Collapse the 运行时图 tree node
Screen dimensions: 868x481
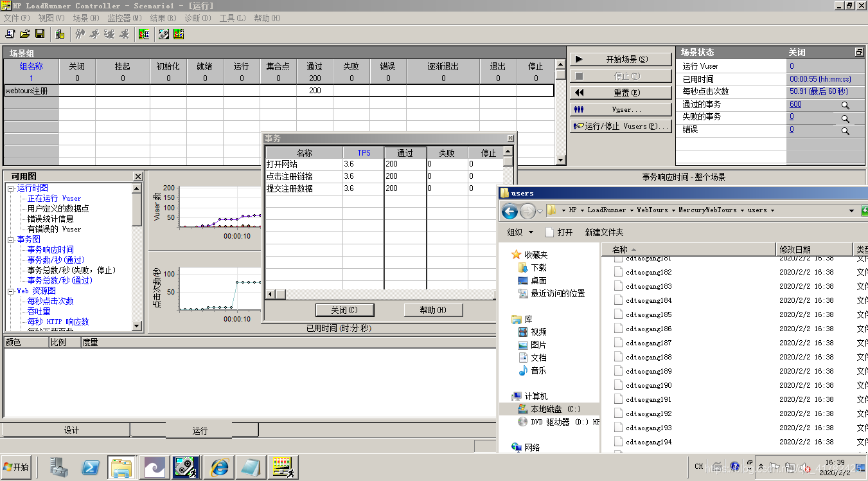10,188
